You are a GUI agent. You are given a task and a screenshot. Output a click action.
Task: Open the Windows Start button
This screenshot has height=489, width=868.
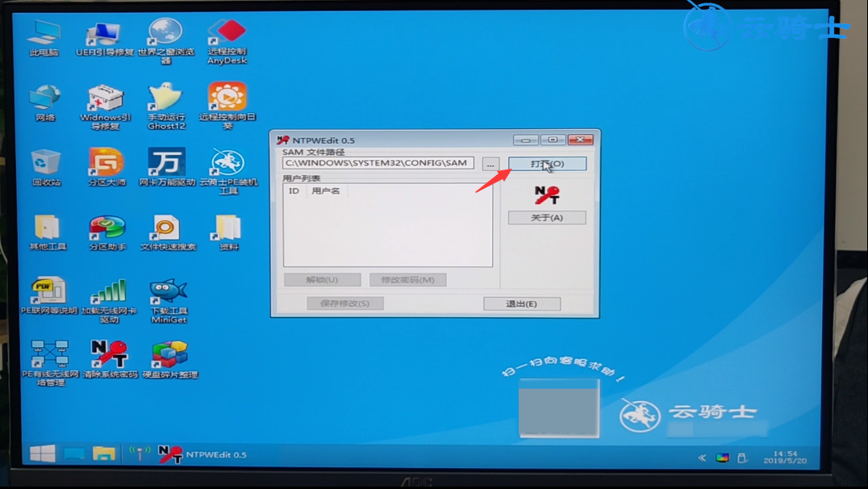click(43, 453)
